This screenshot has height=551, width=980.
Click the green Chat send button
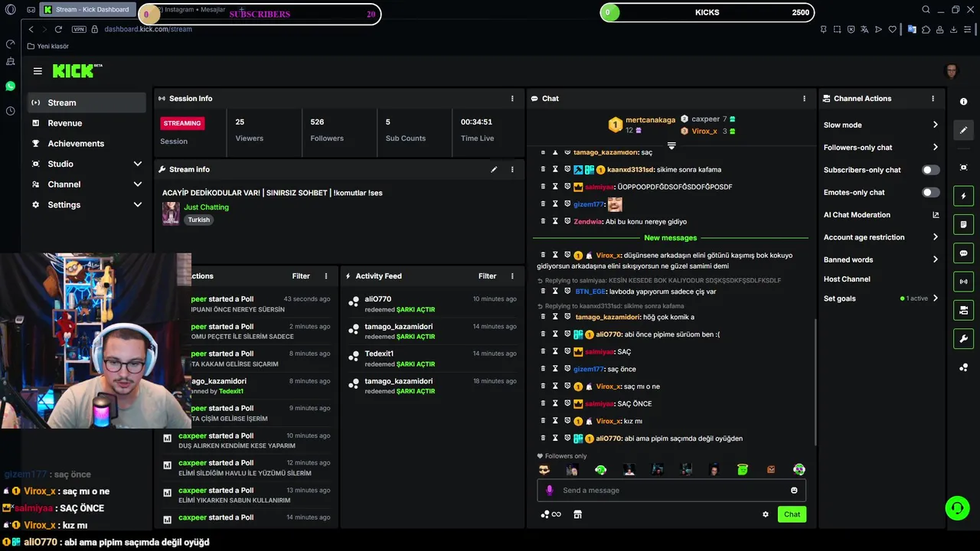pos(792,514)
